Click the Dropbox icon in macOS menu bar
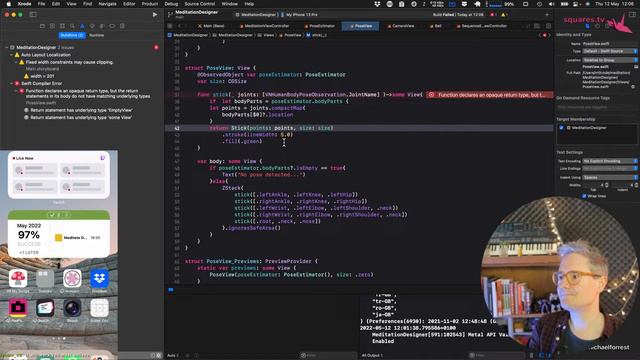 pyautogui.click(x=377, y=4)
